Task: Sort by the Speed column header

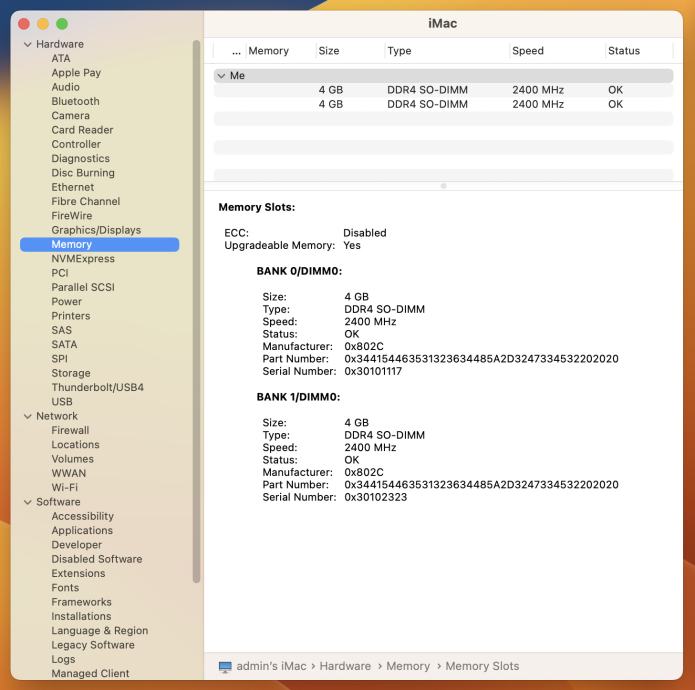Action: click(x=527, y=51)
